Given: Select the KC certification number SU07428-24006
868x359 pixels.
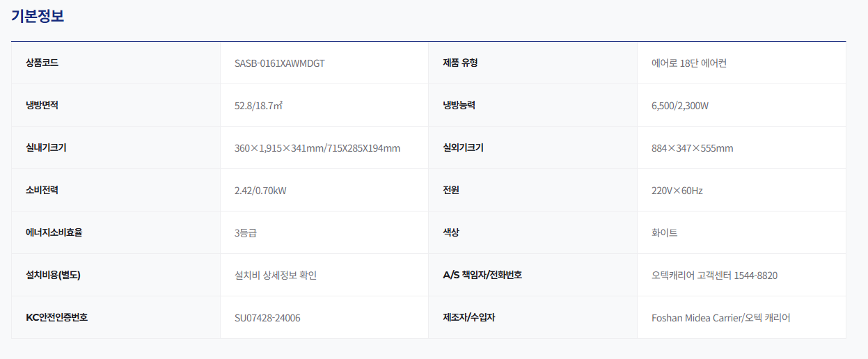Looking at the screenshot, I should [267, 318].
